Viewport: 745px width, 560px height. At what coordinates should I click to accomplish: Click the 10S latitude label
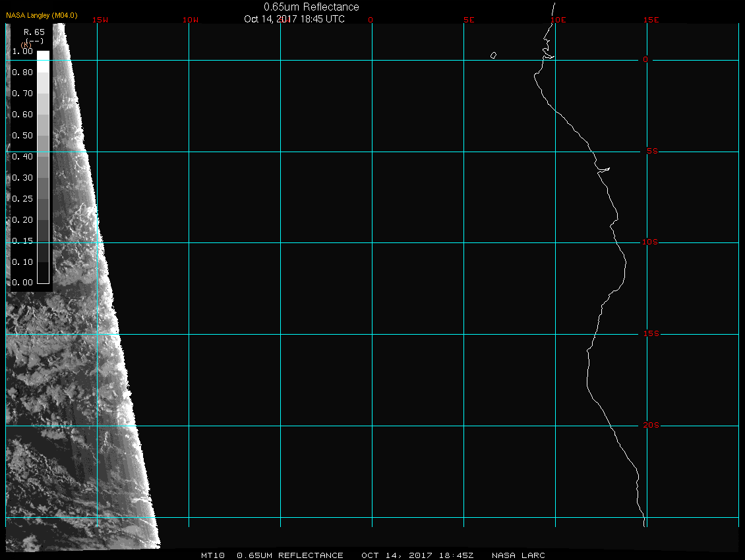[x=650, y=242]
